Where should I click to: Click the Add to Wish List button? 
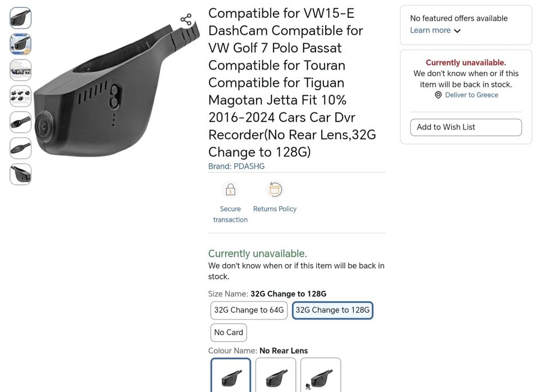pos(466,127)
